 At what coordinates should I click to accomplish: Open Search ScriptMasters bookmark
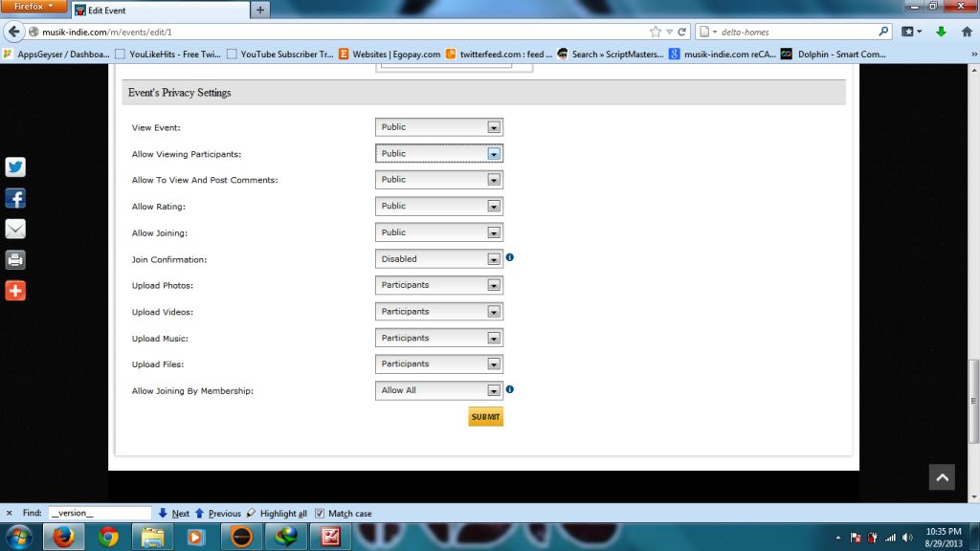click(x=610, y=55)
